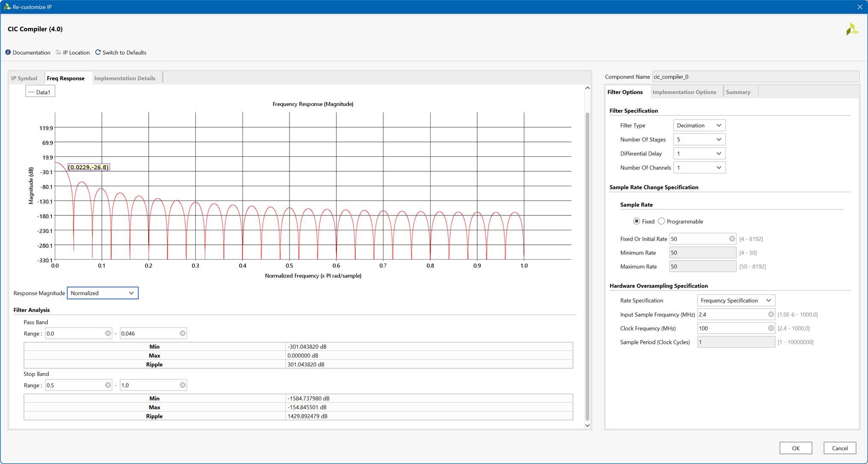This screenshot has height=464, width=868.
Task: Clear the Stop Band 0.5 range start
Action: [x=108, y=385]
